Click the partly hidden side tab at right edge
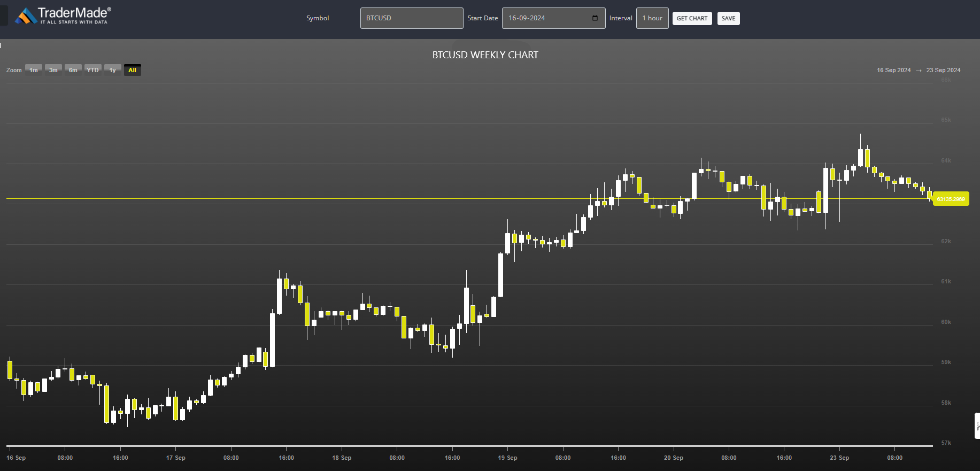This screenshot has width=980, height=471. point(977,426)
